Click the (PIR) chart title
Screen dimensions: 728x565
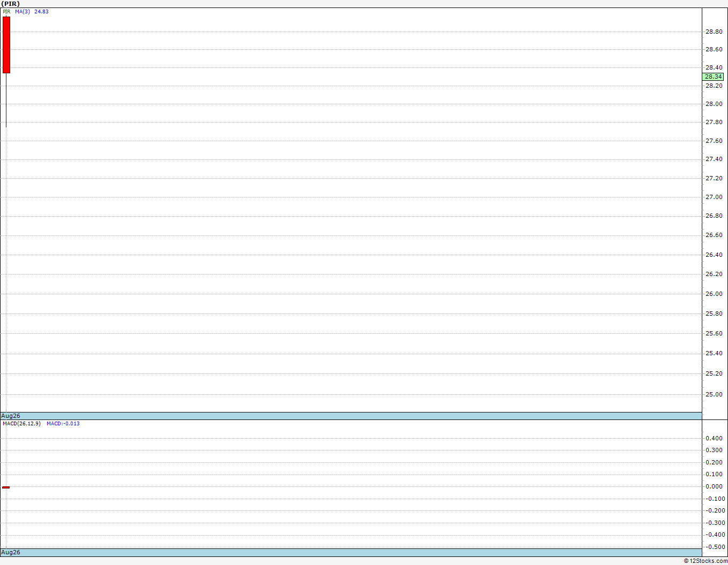click(x=10, y=4)
